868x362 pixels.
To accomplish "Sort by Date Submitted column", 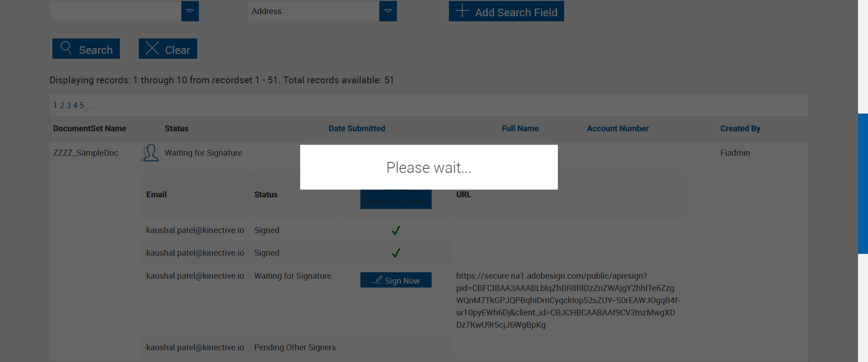I will pos(357,129).
